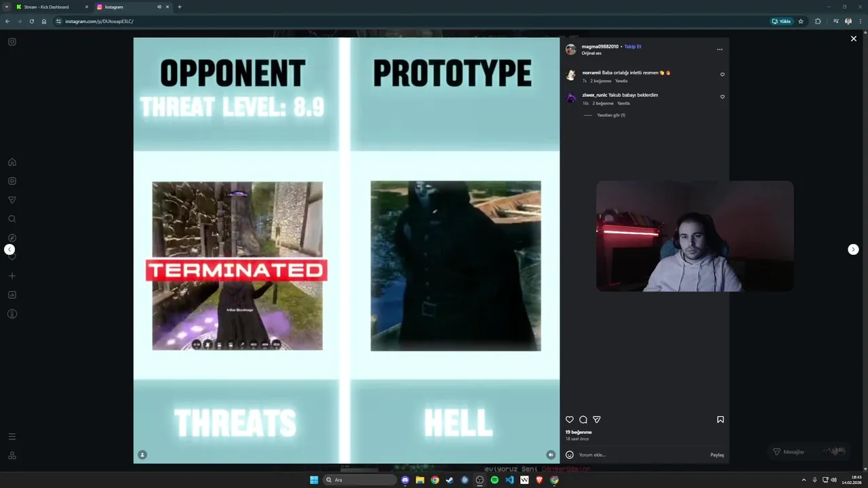Screen dimensions: 868x488
Task: Open profile icon in Instagram sidebar
Action: point(12,314)
